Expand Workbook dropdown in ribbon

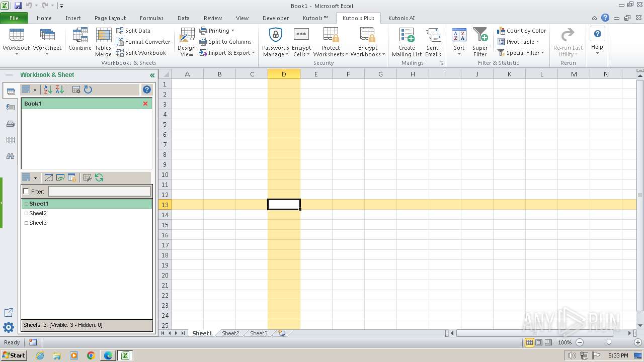(x=17, y=54)
